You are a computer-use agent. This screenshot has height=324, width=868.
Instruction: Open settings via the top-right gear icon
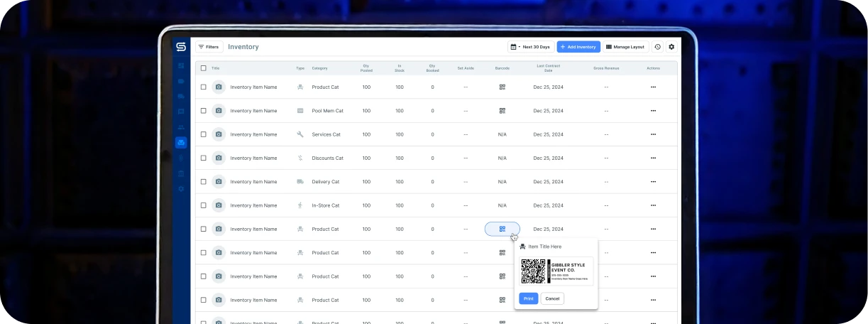click(671, 47)
